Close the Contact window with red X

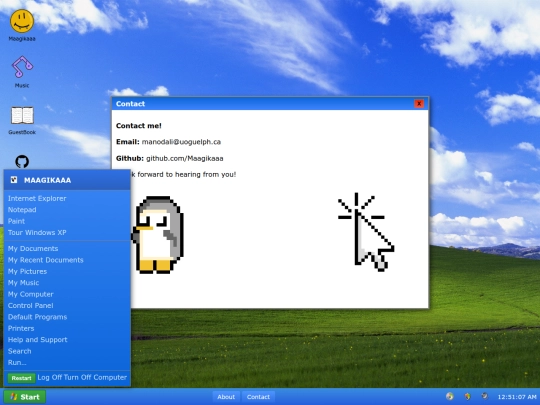(x=419, y=103)
